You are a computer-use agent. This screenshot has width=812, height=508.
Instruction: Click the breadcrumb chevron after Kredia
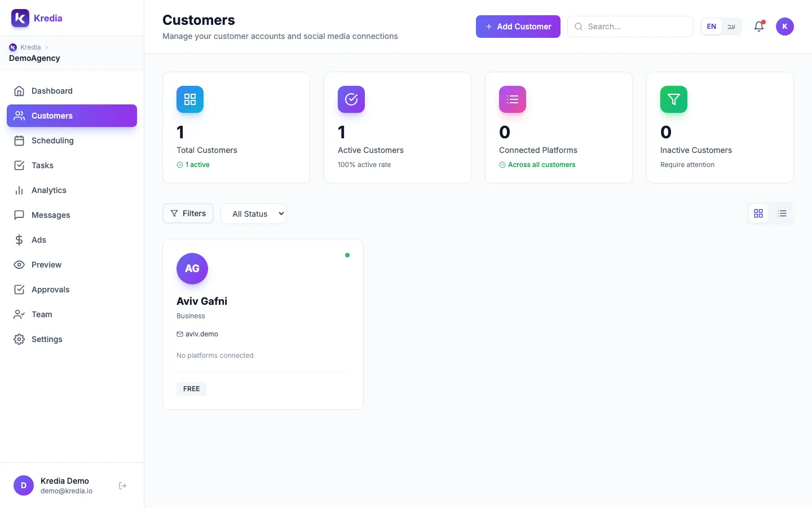(x=47, y=47)
